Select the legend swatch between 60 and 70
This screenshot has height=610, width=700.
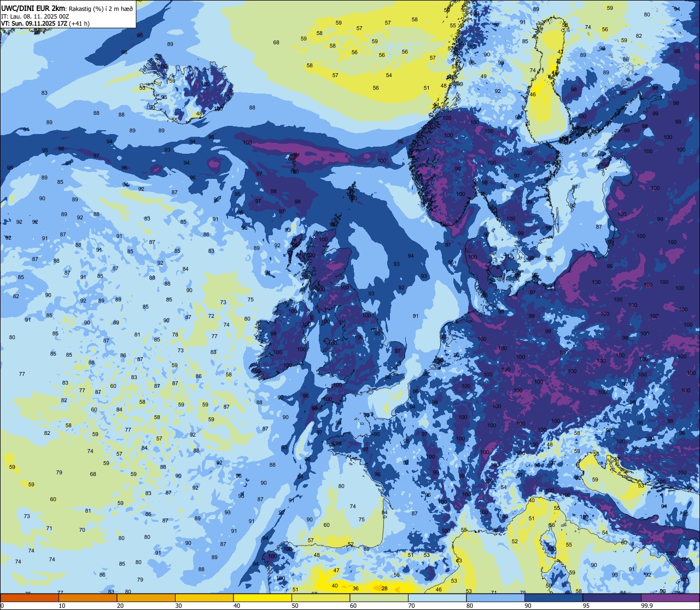(378, 597)
